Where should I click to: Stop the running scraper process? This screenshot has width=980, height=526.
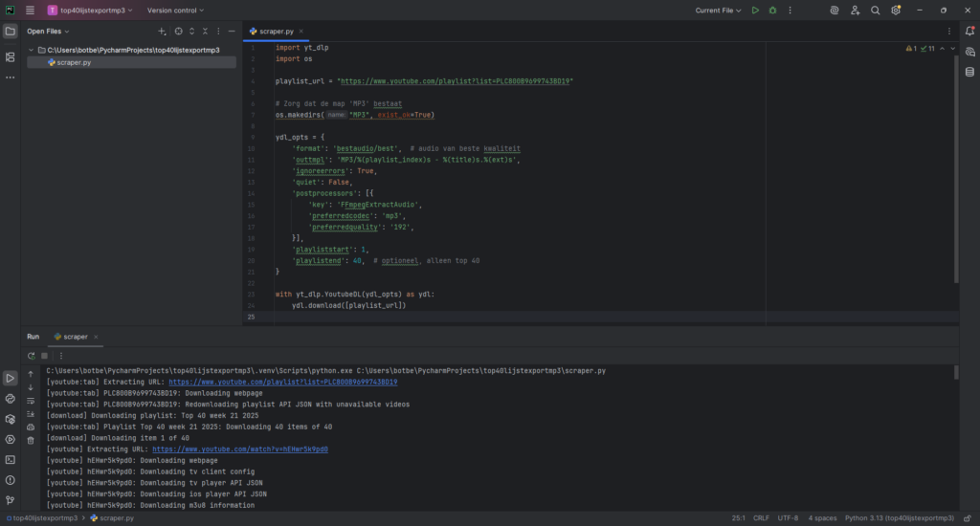(44, 356)
